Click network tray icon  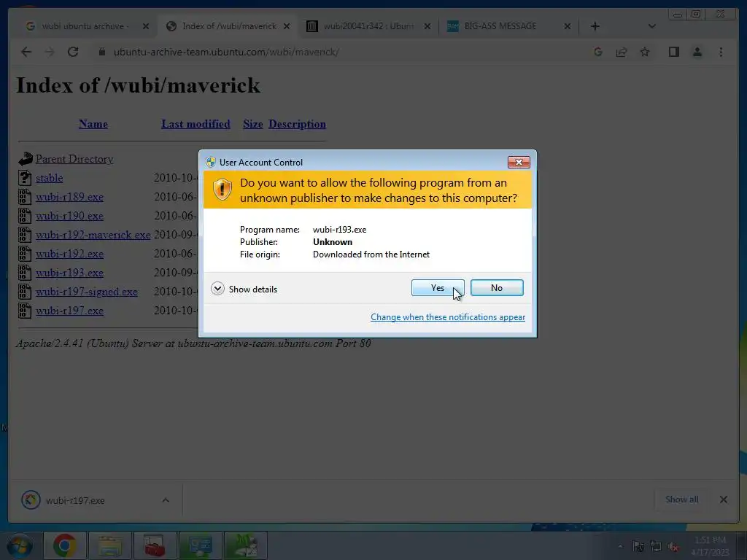[656, 547]
